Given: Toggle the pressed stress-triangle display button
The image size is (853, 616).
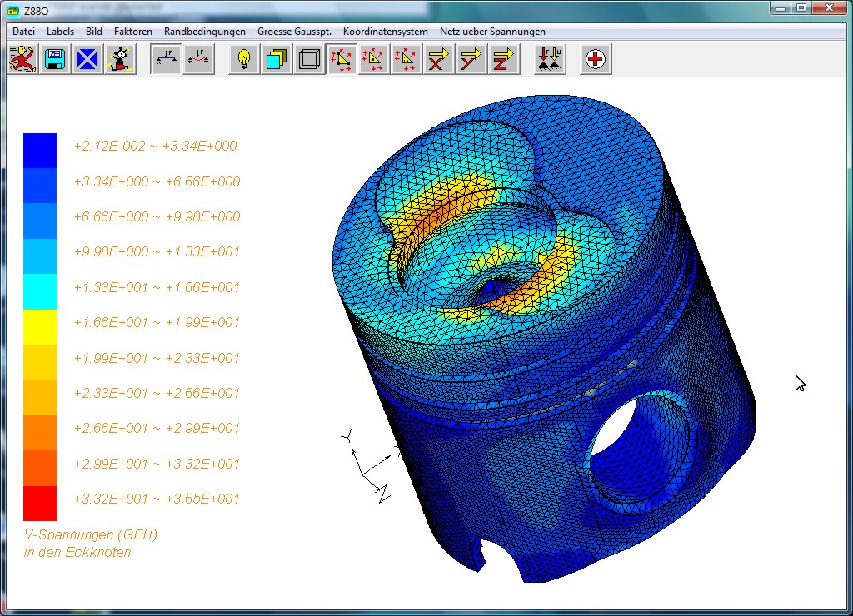Looking at the screenshot, I should 342,60.
